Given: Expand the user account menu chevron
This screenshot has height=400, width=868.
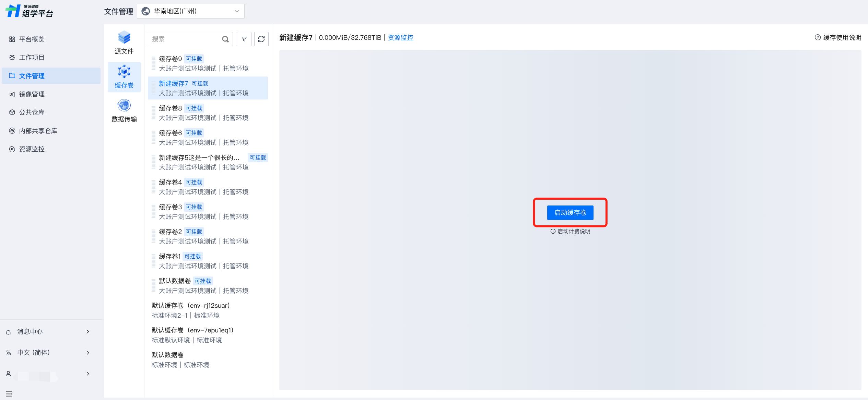Looking at the screenshot, I should click(x=88, y=374).
